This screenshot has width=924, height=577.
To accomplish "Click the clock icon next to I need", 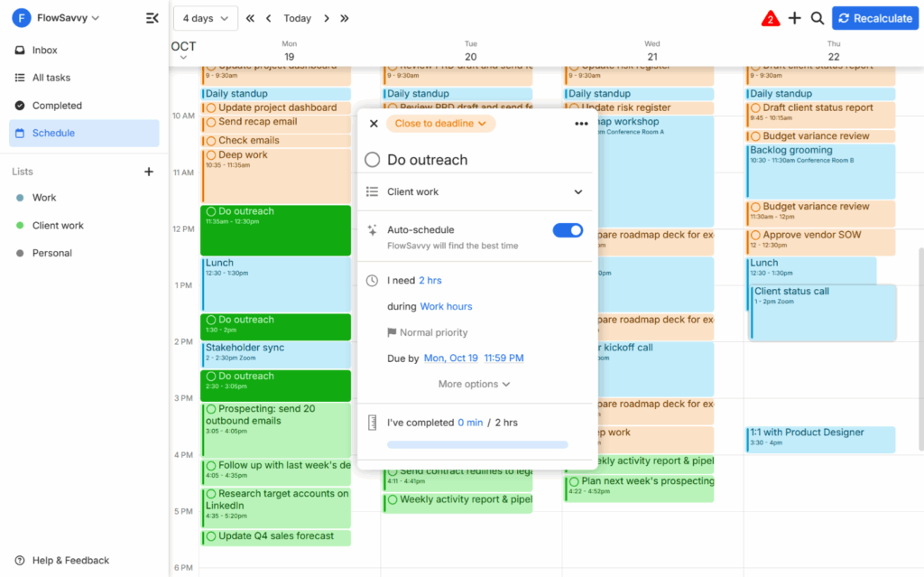I will (x=372, y=280).
